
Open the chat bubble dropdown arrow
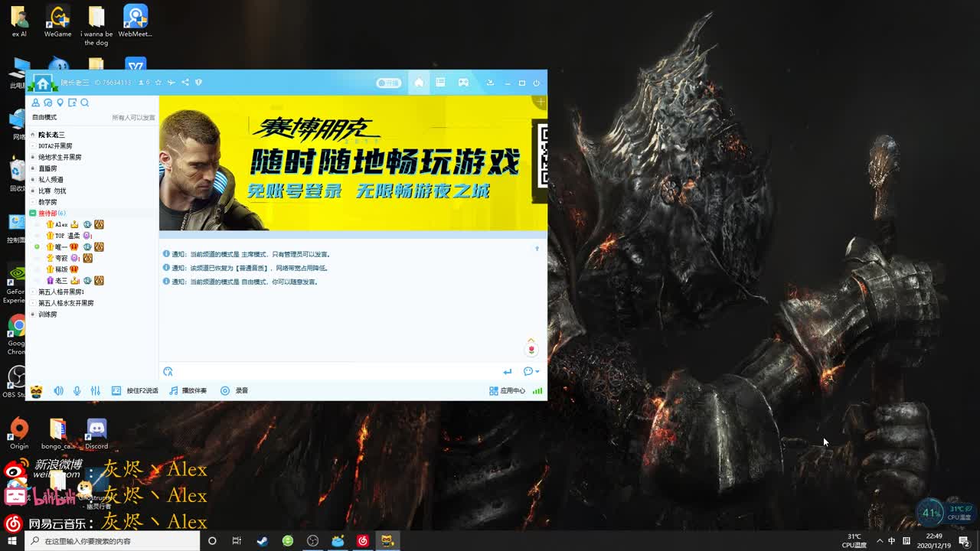[537, 372]
